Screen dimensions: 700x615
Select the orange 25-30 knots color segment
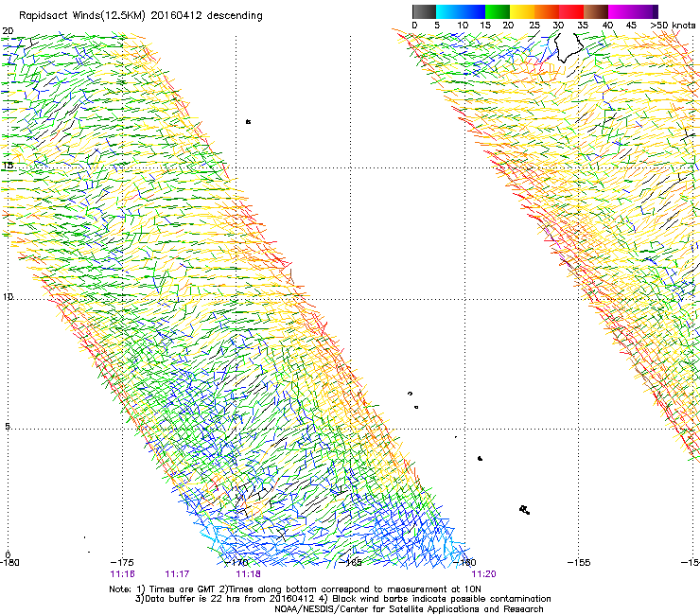547,11
